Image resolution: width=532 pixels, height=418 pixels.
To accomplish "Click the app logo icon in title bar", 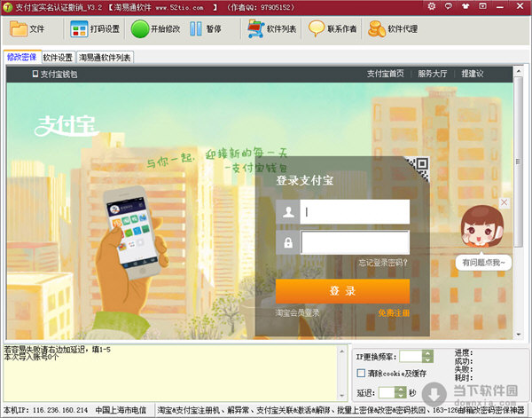I will (7, 7).
